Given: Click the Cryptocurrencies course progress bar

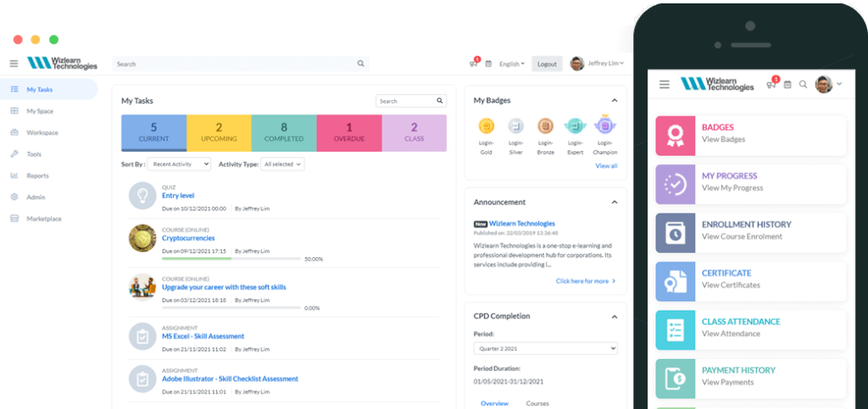Looking at the screenshot, I should pos(231,259).
